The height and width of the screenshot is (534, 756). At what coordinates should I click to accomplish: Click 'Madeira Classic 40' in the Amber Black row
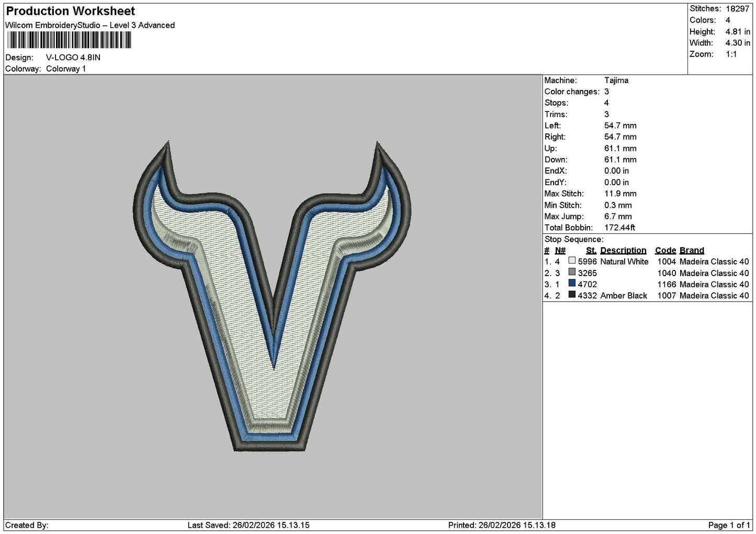pos(714,296)
